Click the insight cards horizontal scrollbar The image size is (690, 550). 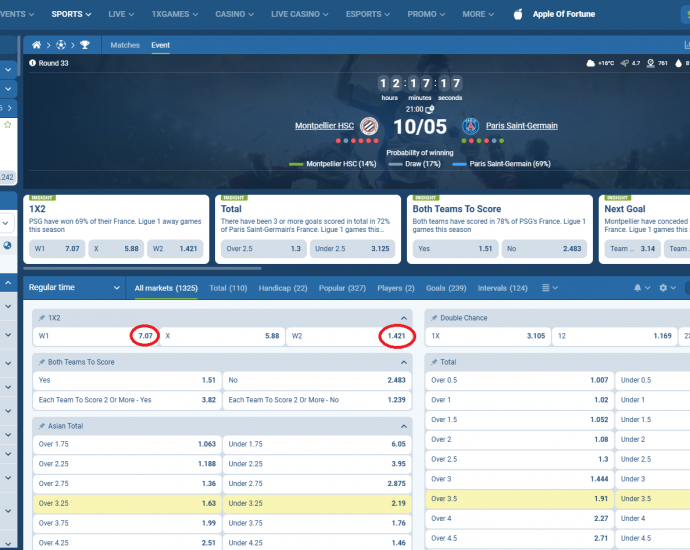click(x=142, y=268)
